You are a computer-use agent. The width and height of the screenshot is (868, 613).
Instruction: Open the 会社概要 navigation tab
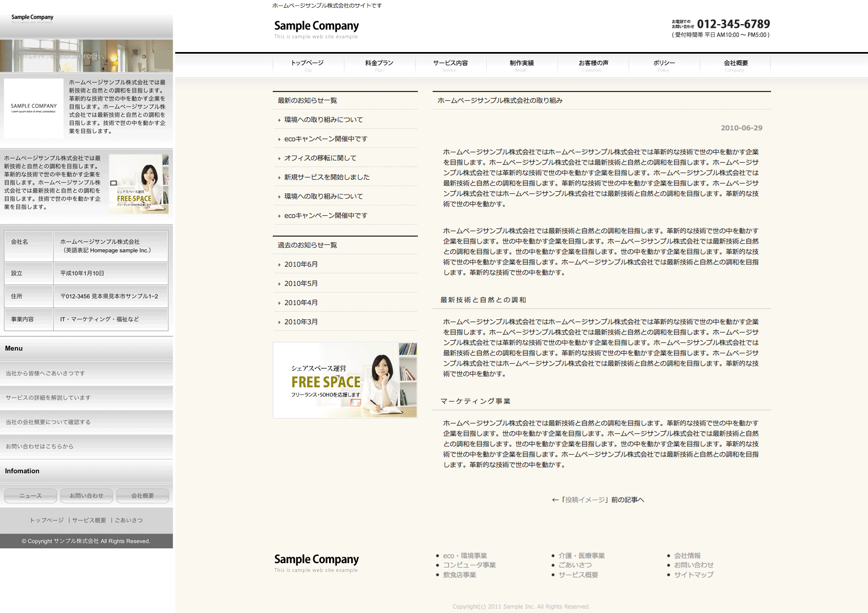click(735, 64)
